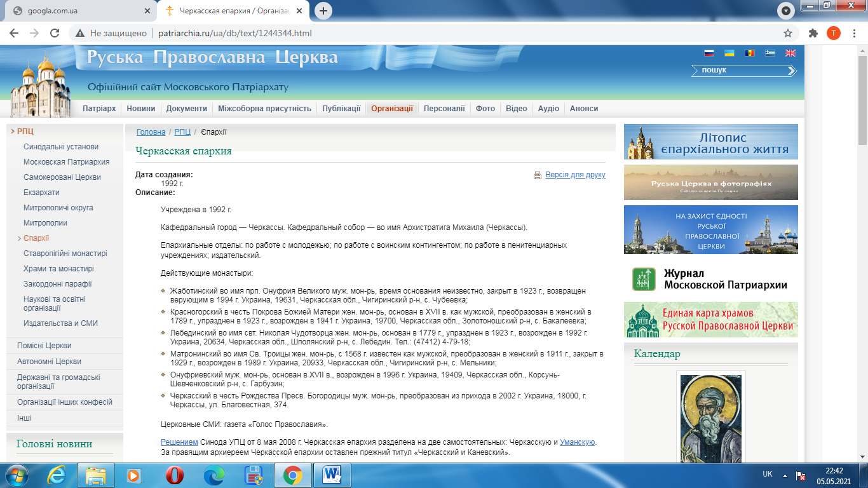Open Единая карта храмов banner

pyautogui.click(x=711, y=320)
